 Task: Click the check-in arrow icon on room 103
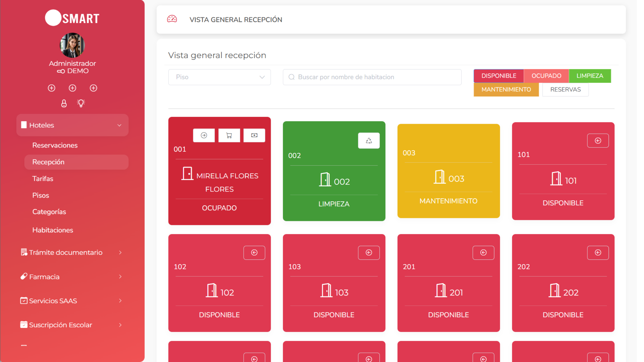pos(369,252)
